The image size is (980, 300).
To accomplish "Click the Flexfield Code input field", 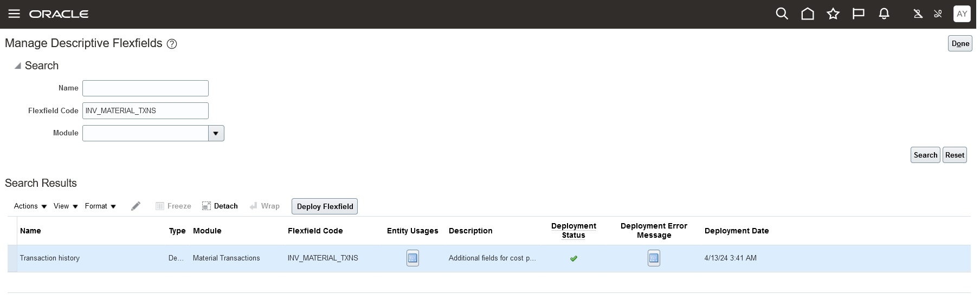I will pos(145,110).
